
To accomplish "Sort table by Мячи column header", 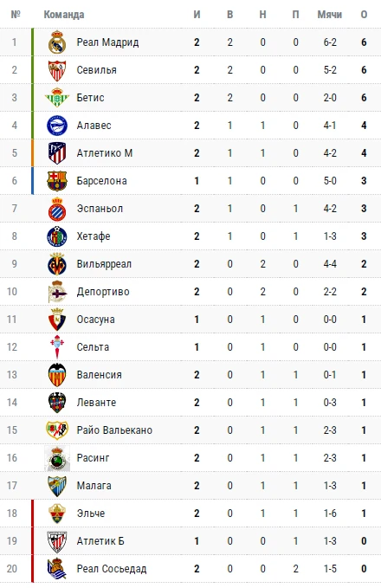I will (x=330, y=15).
